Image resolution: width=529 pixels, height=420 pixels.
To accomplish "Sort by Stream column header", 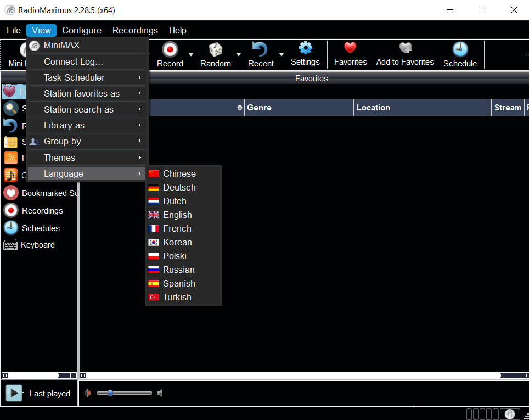I will point(508,108).
